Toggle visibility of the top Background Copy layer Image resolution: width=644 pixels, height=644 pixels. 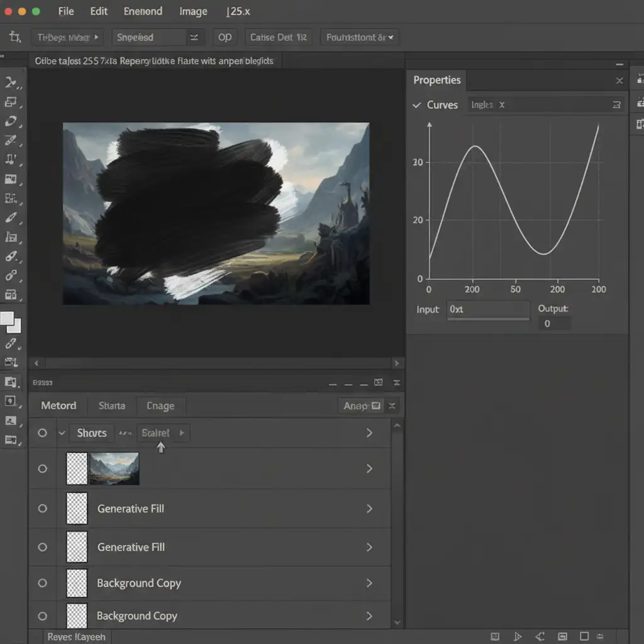43,583
